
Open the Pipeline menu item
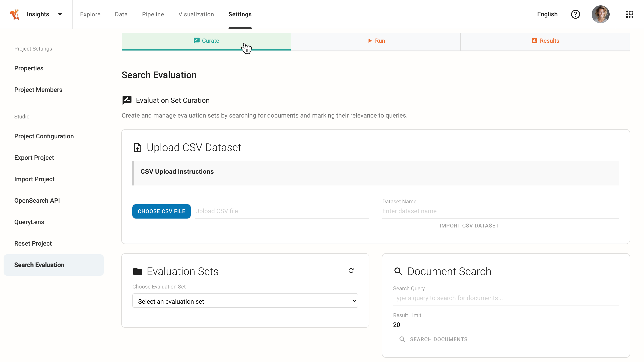point(153,14)
